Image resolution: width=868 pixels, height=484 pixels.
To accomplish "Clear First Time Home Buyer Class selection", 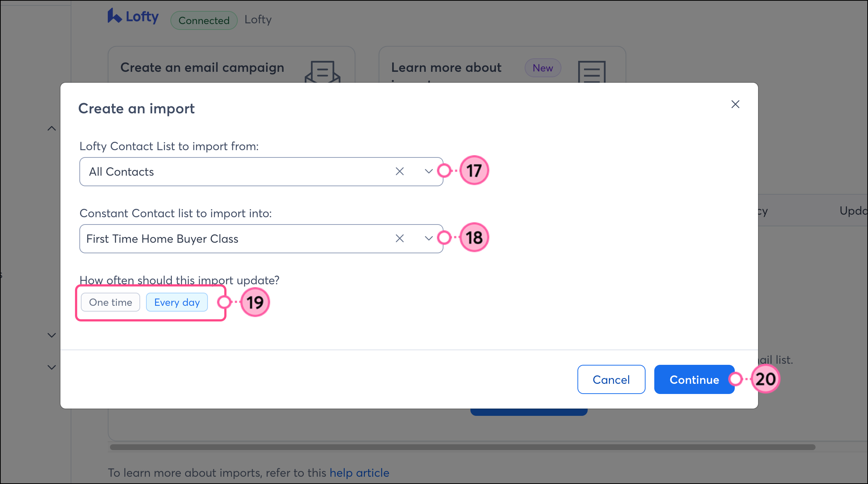I will click(x=399, y=238).
